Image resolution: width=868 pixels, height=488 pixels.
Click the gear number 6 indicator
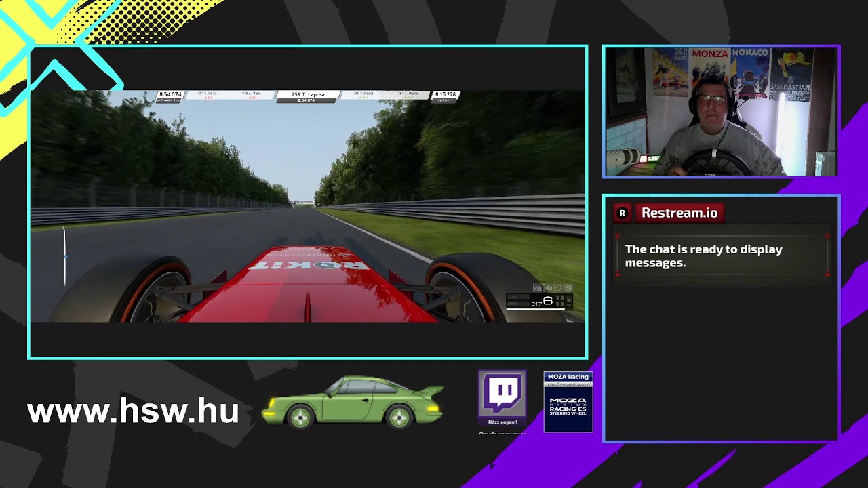(548, 301)
